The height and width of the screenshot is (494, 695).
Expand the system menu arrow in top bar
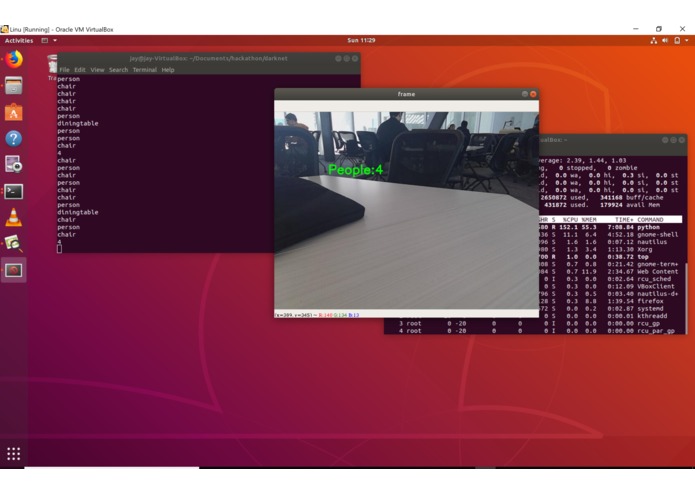click(x=687, y=40)
